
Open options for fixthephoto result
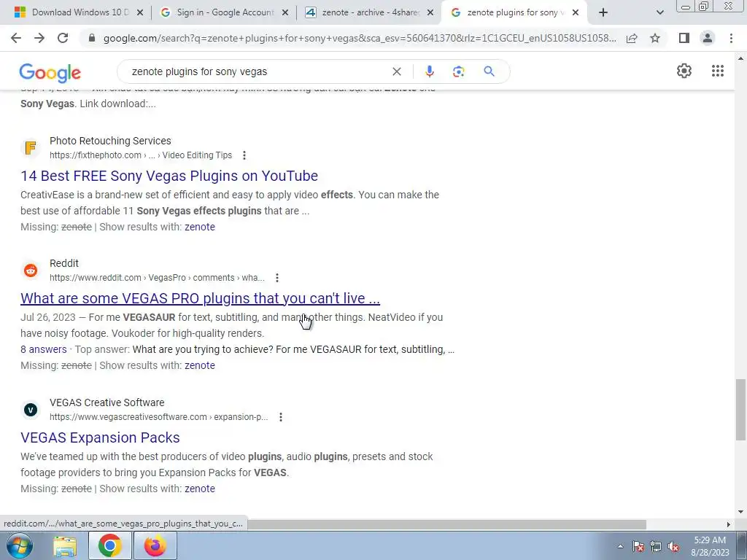pos(244,155)
